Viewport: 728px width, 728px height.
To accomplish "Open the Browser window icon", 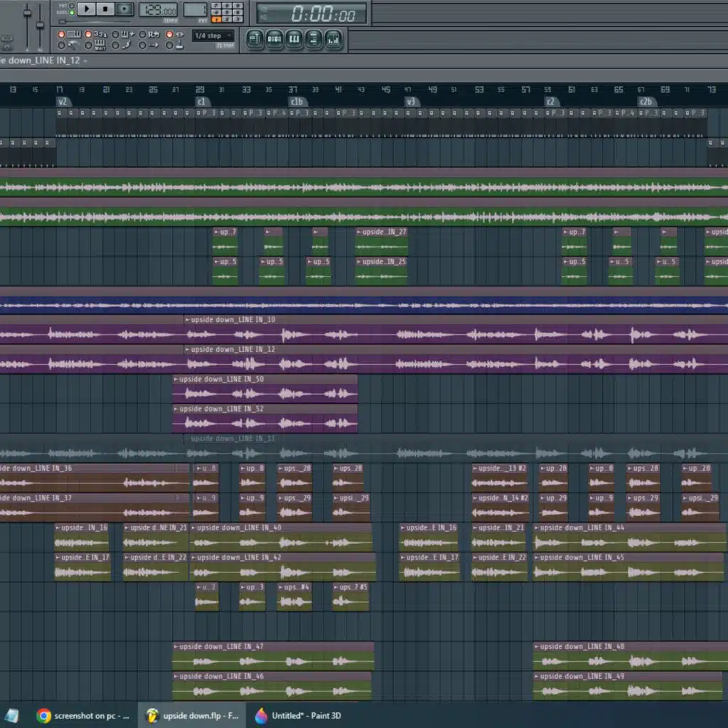I will [x=314, y=40].
